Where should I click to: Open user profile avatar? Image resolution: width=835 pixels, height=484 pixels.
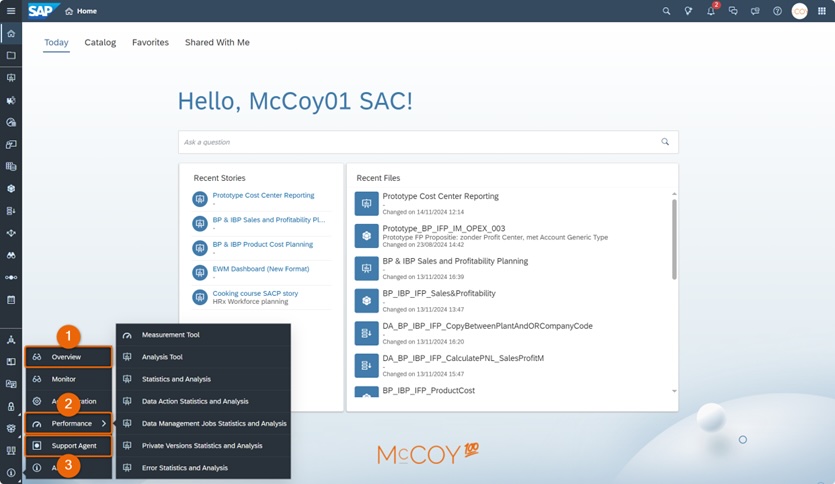coord(799,11)
